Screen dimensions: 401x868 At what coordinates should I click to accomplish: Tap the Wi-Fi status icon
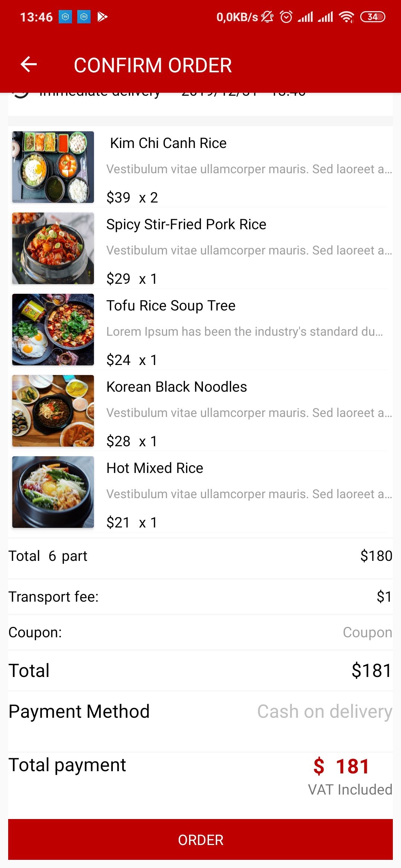coord(346,17)
